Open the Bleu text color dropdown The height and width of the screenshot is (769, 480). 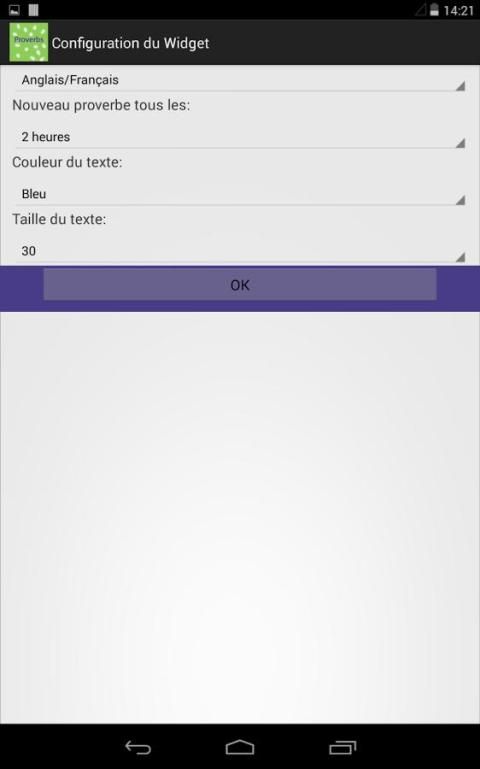pos(240,194)
